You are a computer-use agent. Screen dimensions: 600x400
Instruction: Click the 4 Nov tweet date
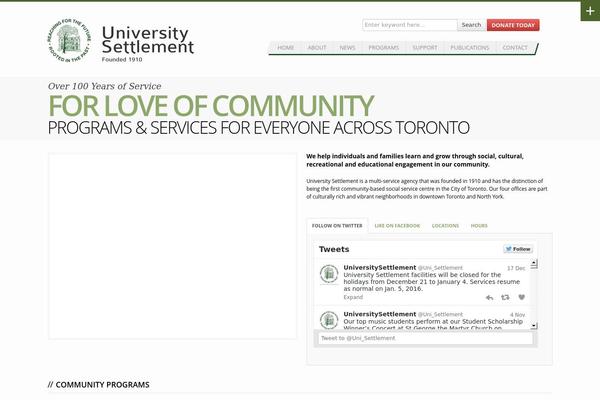pyautogui.click(x=517, y=315)
